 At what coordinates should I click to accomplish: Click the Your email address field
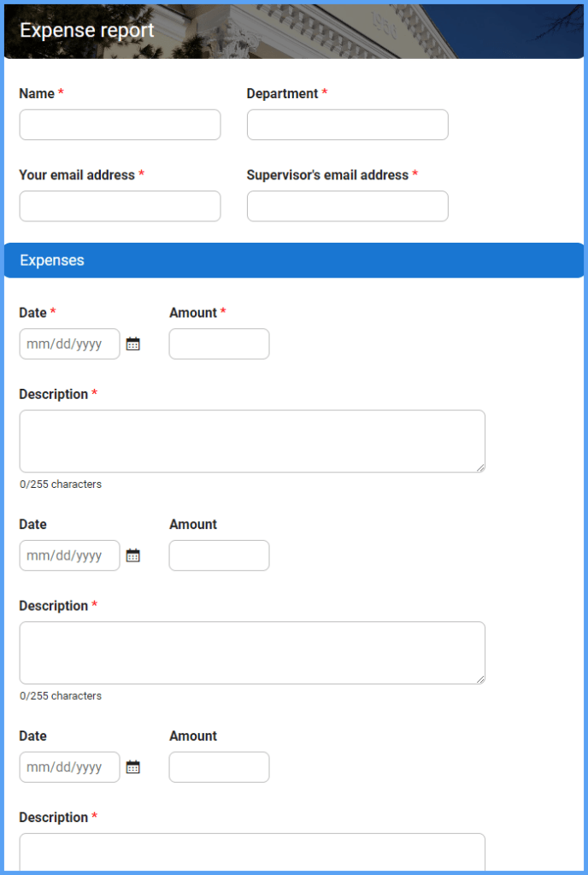[x=119, y=206]
